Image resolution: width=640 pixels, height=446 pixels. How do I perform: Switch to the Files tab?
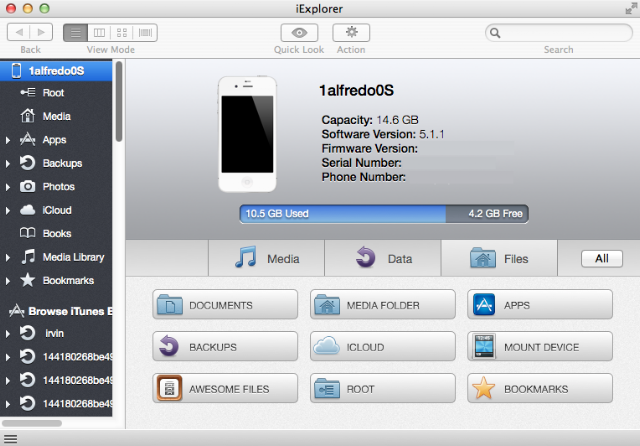499,258
